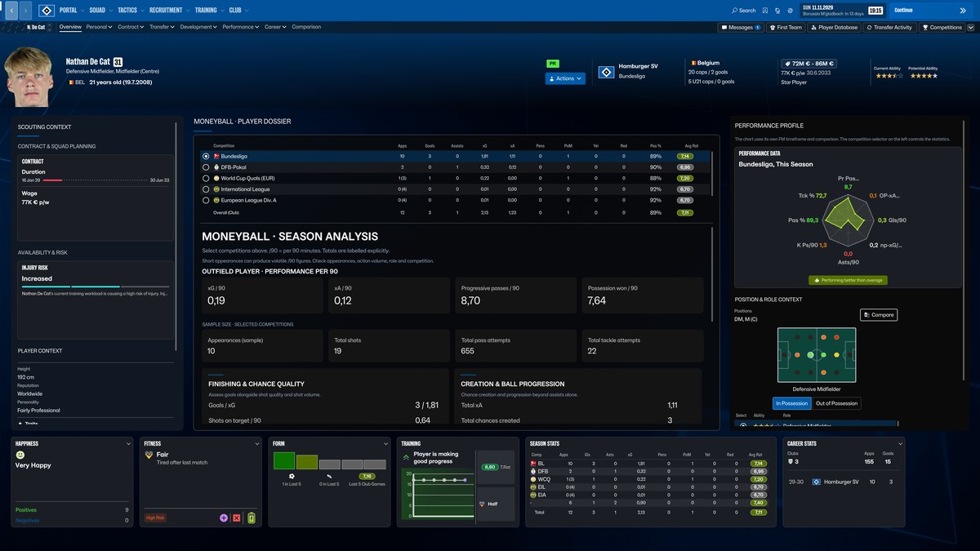Viewport: 980px width, 551px height.
Task: Select the football icon under the Form bars
Action: click(292, 476)
